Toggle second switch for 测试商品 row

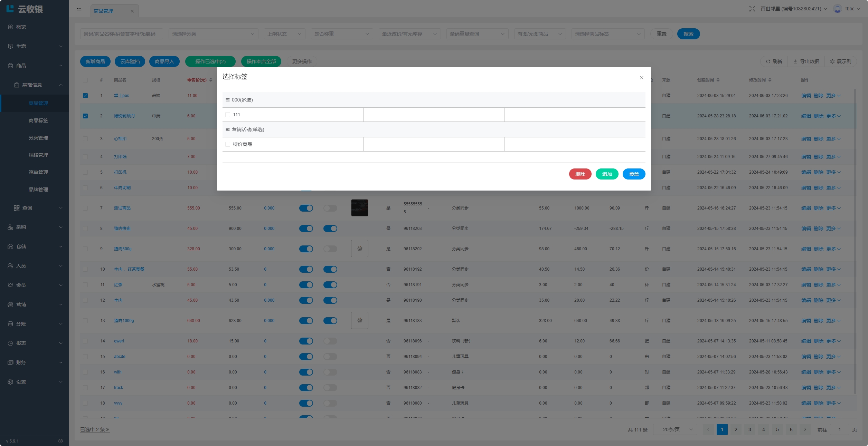(330, 208)
